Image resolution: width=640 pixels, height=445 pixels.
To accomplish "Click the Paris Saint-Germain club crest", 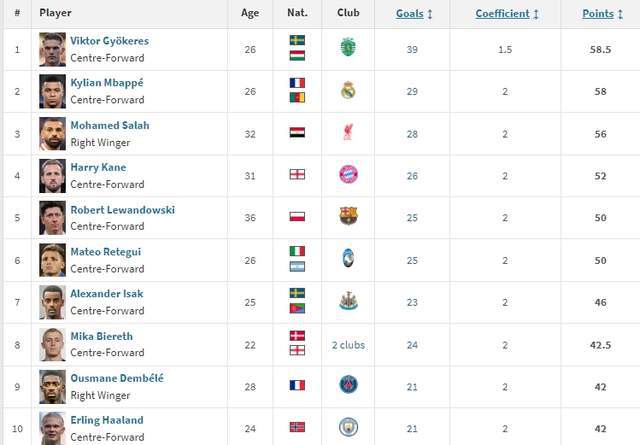I will 348,384.
